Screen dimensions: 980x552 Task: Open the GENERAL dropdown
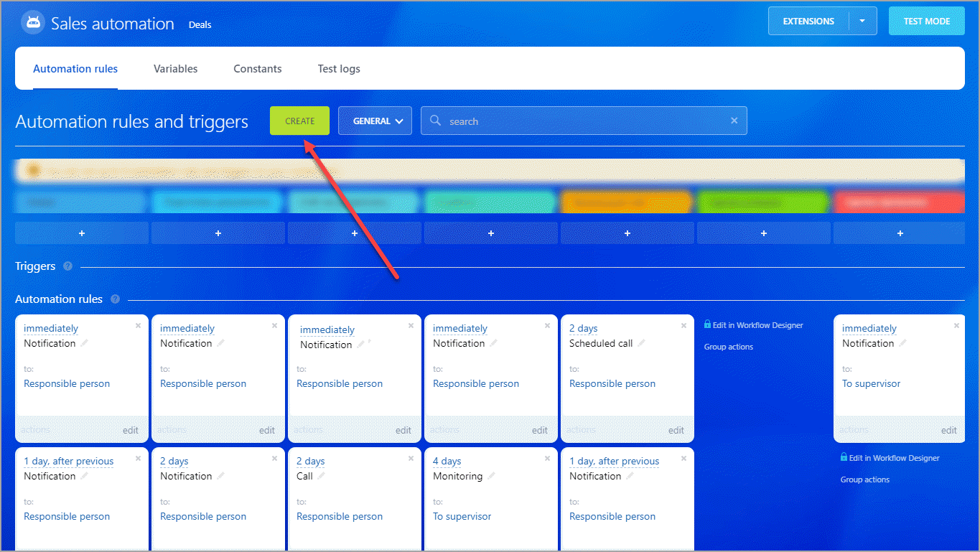[x=375, y=121]
